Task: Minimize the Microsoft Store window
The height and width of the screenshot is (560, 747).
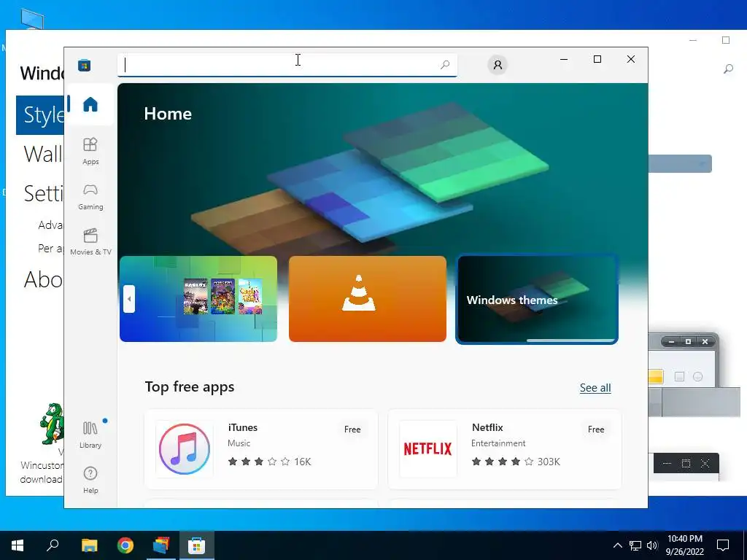Action: [x=564, y=59]
